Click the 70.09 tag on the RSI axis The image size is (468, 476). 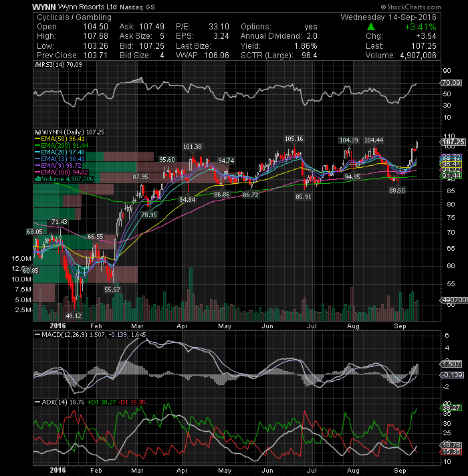[x=451, y=83]
